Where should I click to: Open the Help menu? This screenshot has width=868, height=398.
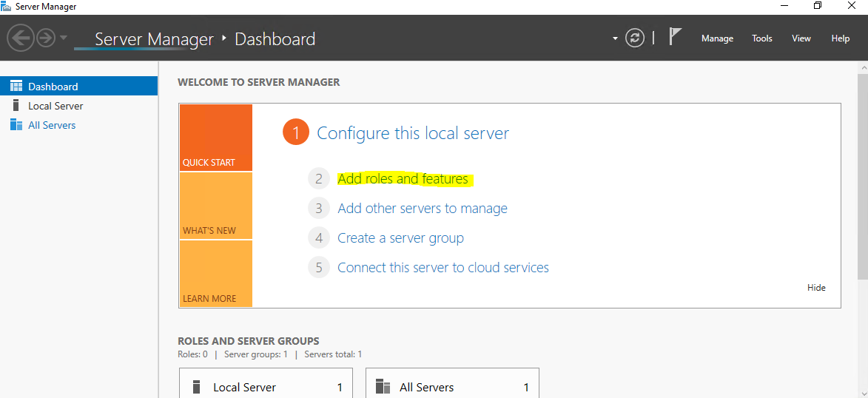[x=841, y=38]
